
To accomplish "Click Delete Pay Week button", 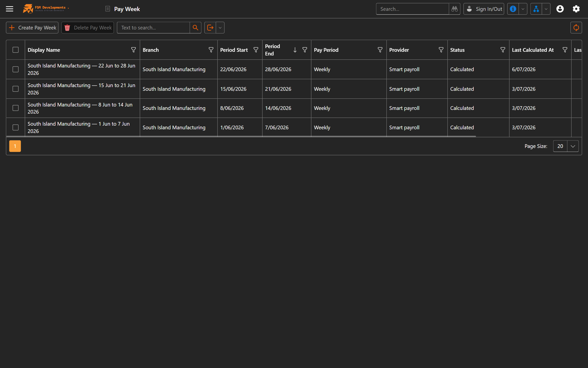I will (88, 28).
